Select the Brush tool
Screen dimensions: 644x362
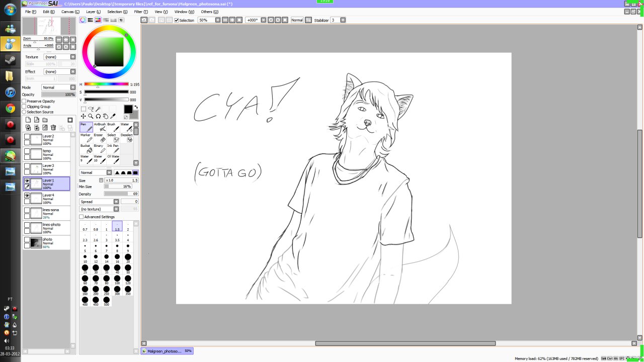click(x=113, y=127)
